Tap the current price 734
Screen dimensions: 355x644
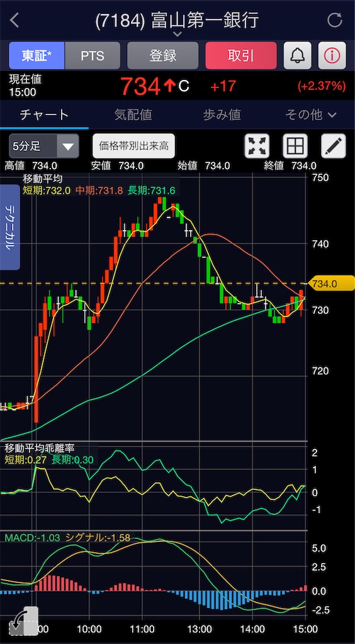coord(140,86)
